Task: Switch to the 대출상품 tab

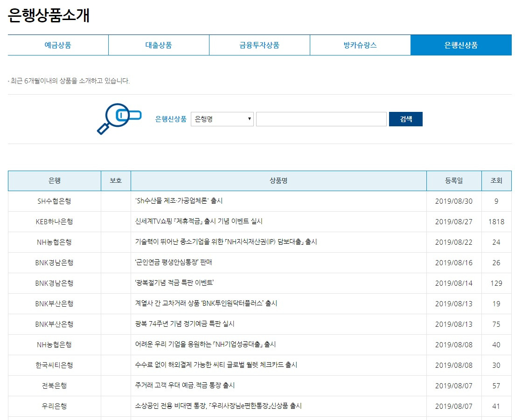Action: pyautogui.click(x=159, y=45)
